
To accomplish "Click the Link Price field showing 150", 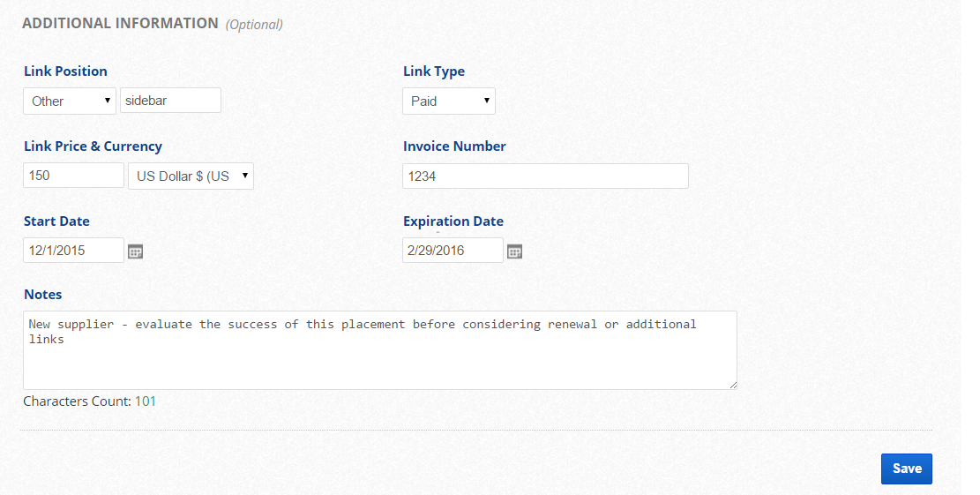I will tap(73, 176).
